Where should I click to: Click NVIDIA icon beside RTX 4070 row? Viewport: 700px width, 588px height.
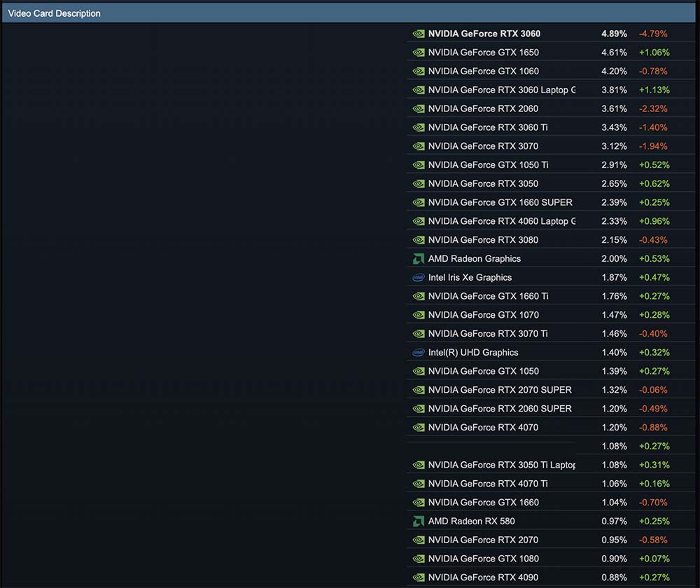tap(419, 428)
